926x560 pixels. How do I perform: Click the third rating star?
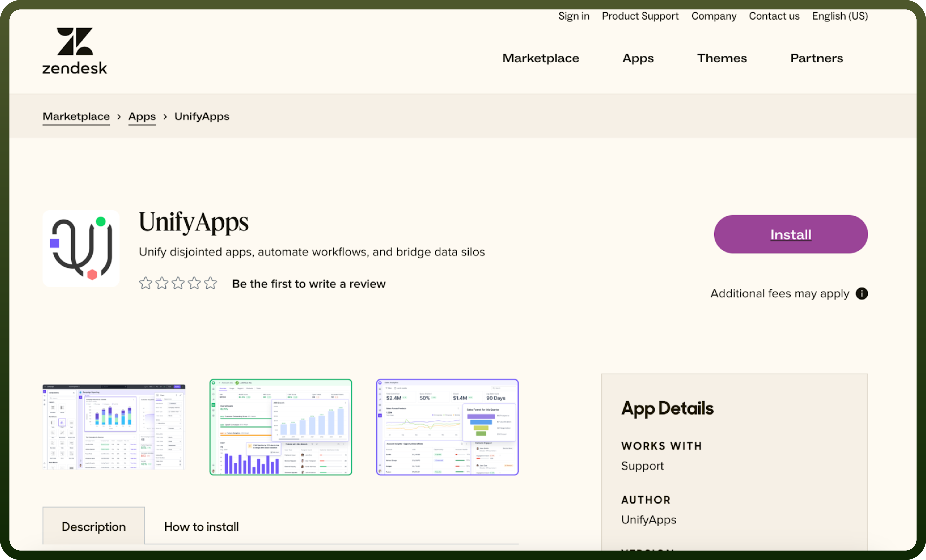178,283
